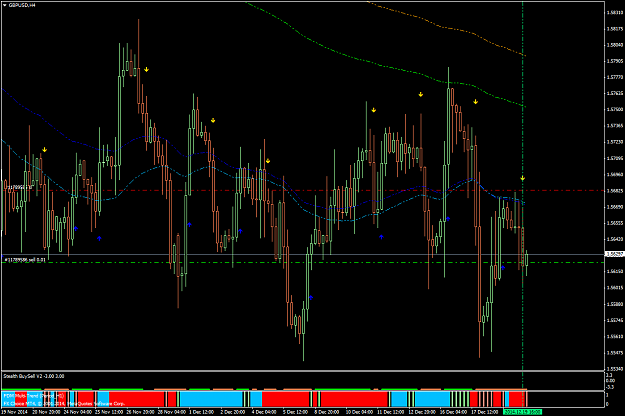Click the '17 Dec 12:00' time axis label

tap(484, 412)
